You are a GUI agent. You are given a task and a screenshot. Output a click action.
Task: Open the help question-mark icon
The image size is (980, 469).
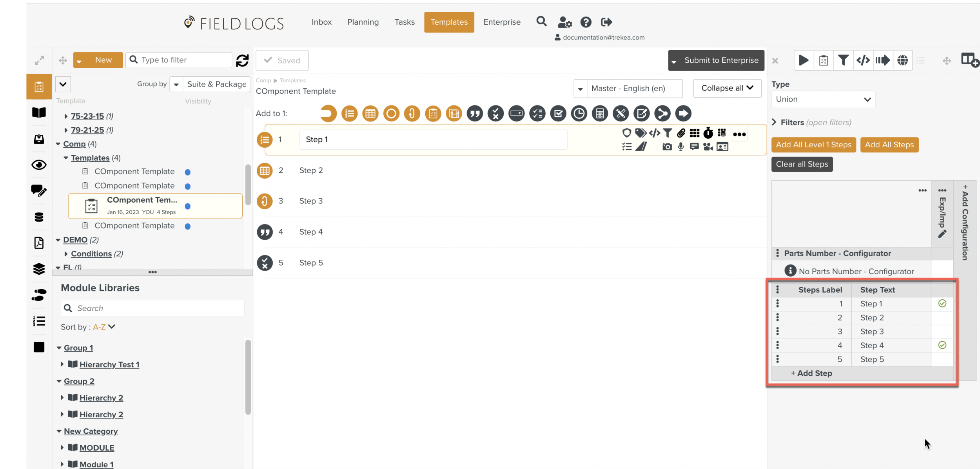click(586, 22)
